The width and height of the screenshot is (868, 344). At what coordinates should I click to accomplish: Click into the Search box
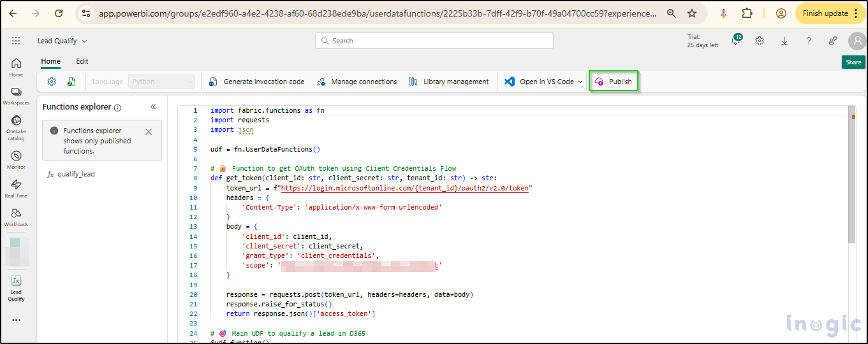434,41
